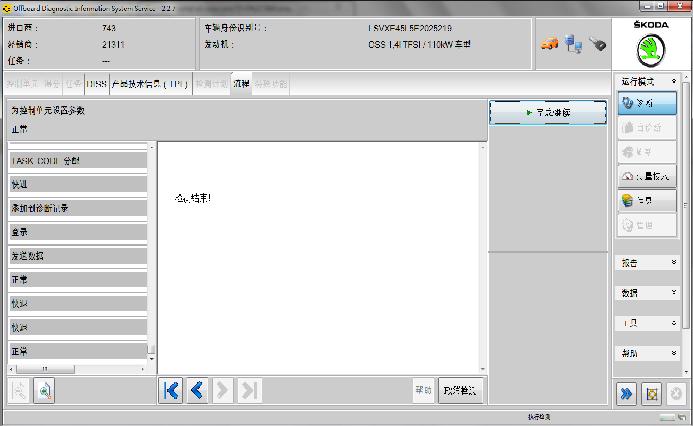
Task: Click the 为控制单元设匹参数 heading
Action: [48, 110]
